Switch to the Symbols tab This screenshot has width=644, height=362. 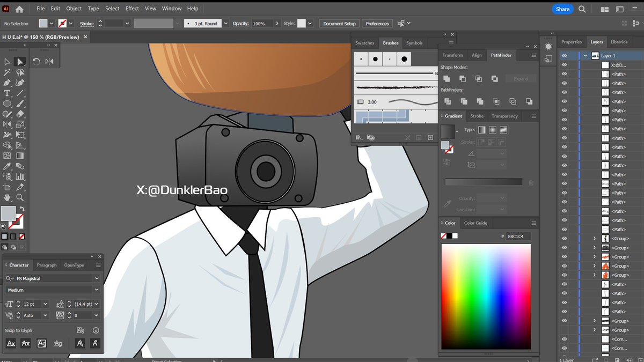414,43
